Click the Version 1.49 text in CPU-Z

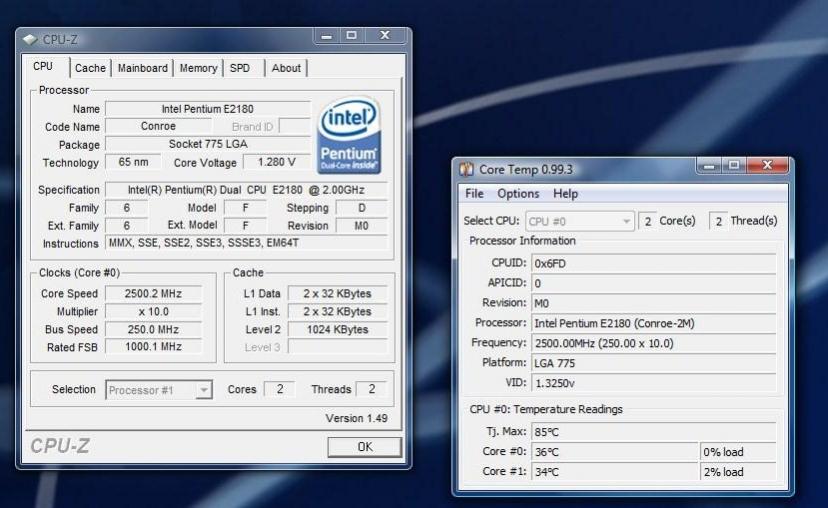(356, 418)
